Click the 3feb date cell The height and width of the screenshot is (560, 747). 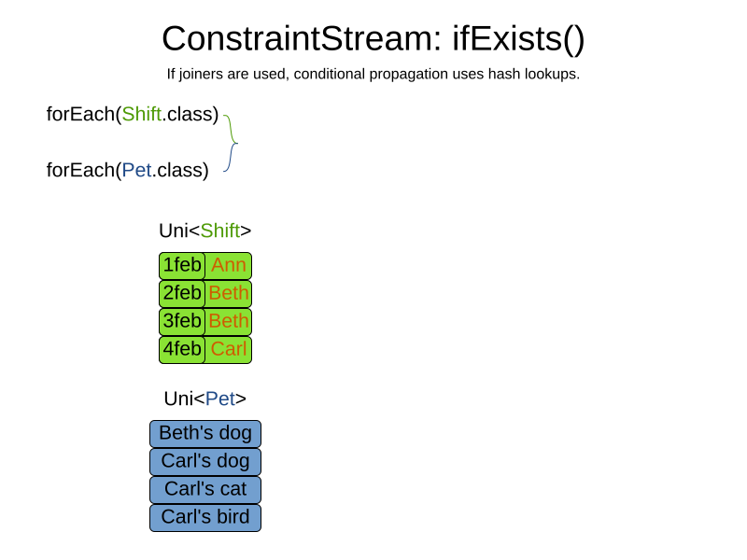point(182,321)
